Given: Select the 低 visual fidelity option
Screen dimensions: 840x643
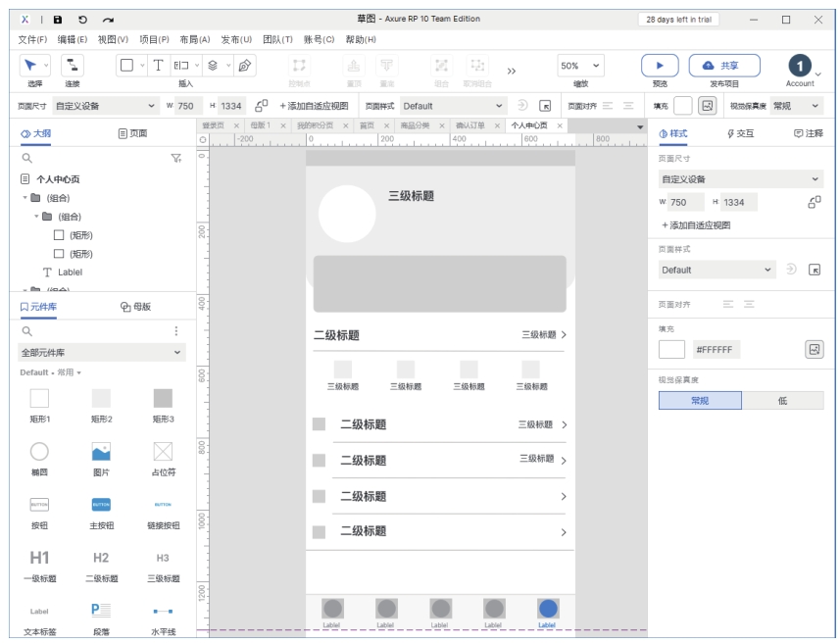Looking at the screenshot, I should pos(782,400).
